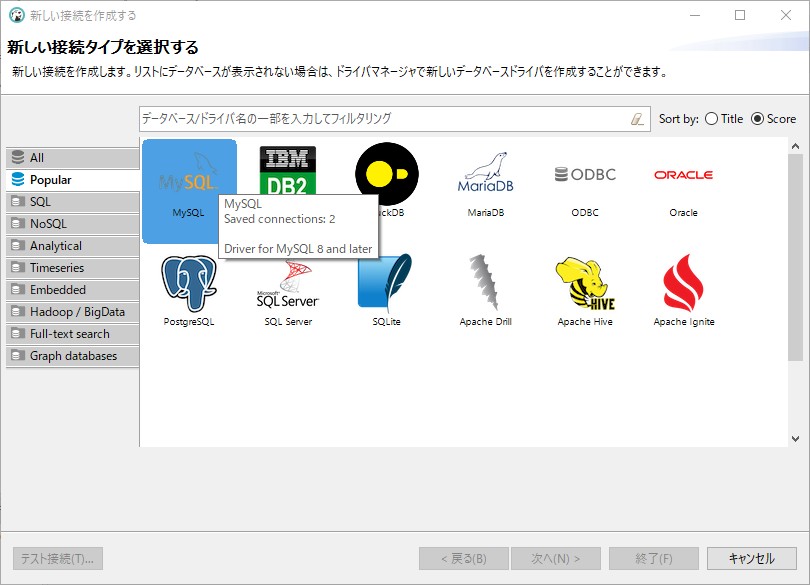Open the NoSQL category
This screenshot has height=585, width=810.
73,224
